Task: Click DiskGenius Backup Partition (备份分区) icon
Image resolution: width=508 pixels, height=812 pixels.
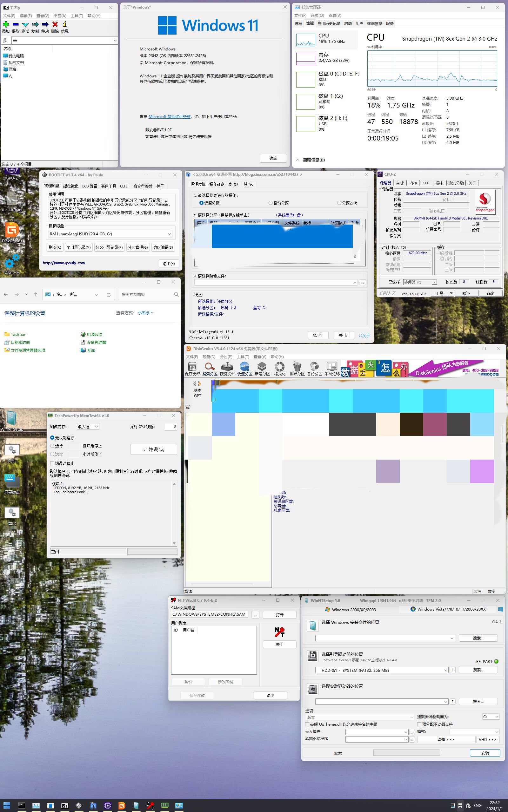Action: [x=314, y=366]
